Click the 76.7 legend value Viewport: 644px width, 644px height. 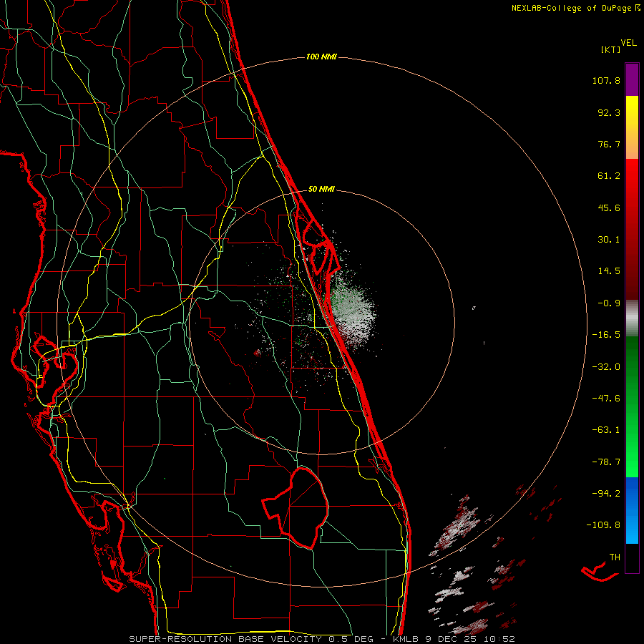609,144
